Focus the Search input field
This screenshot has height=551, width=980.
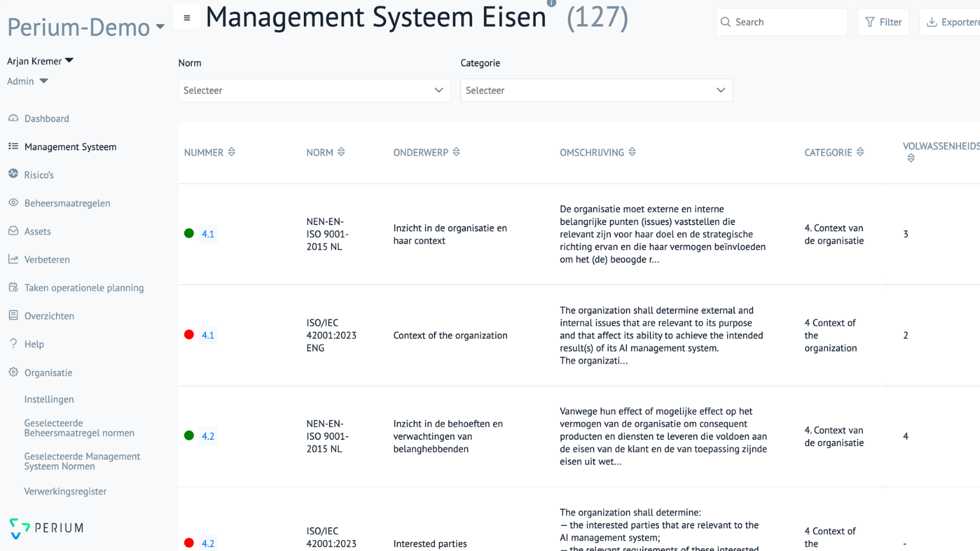(x=782, y=22)
